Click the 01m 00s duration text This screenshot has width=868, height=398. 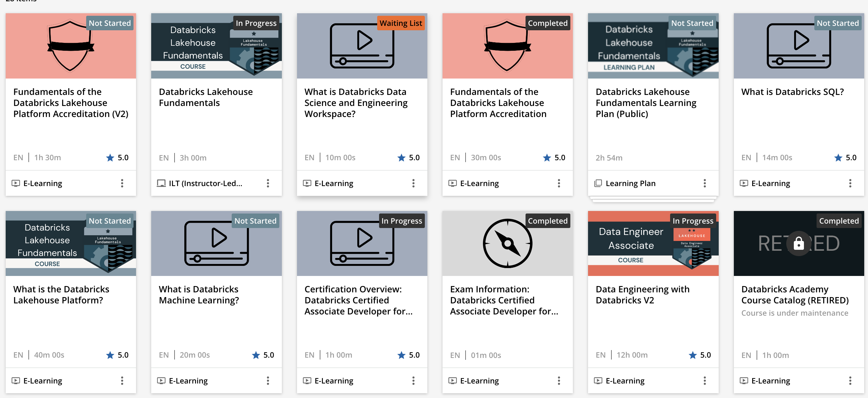point(486,355)
